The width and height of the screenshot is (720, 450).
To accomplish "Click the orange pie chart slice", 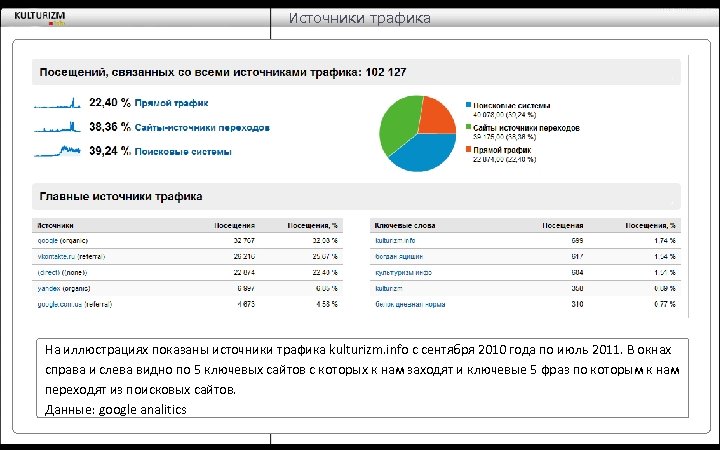I will (x=439, y=115).
